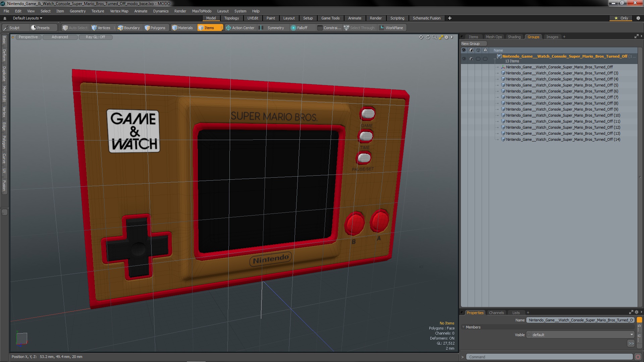
Task: Switch to the Schematic Fusion layout tab
Action: coord(427,18)
